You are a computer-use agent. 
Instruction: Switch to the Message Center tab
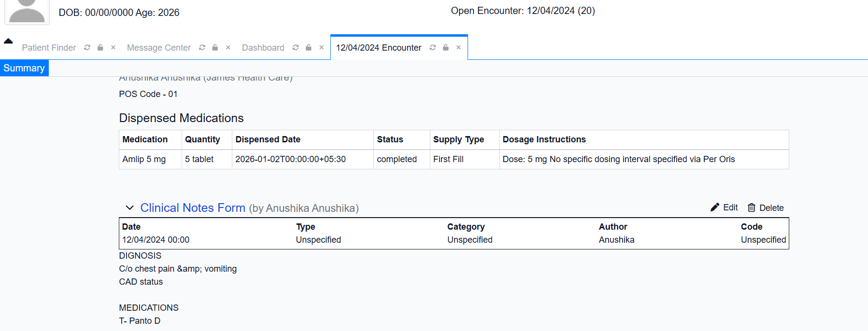[158, 48]
